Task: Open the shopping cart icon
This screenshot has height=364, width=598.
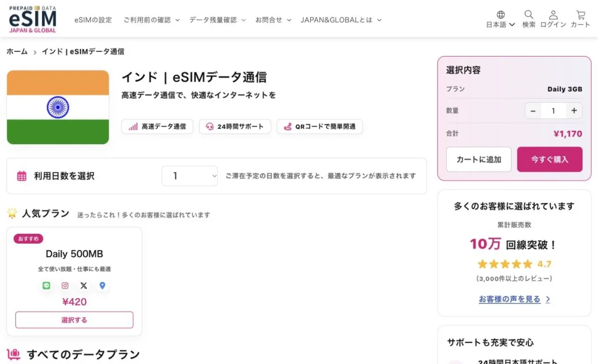Action: point(580,15)
